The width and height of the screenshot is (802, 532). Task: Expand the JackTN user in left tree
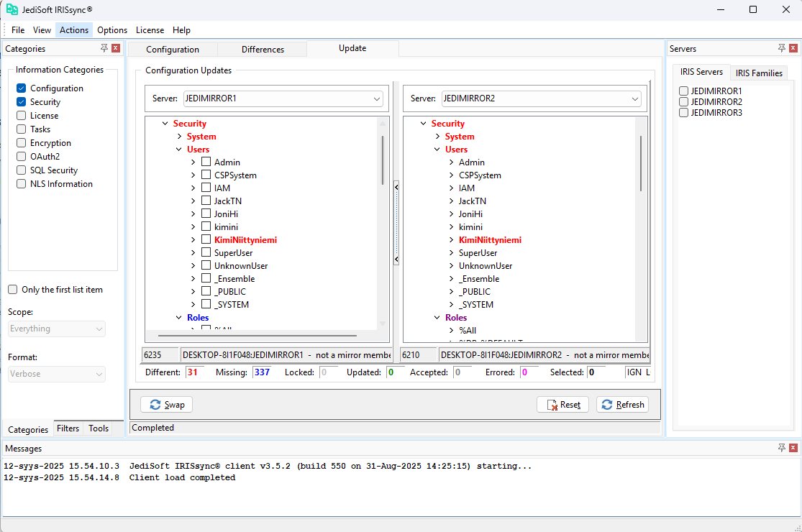(x=193, y=201)
